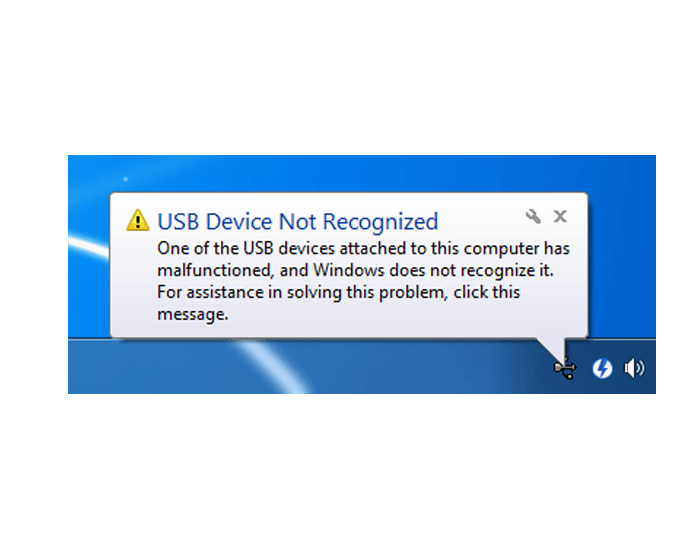The width and height of the screenshot is (700, 534).
Task: Click the final word "message." in balloon
Action: 193,314
